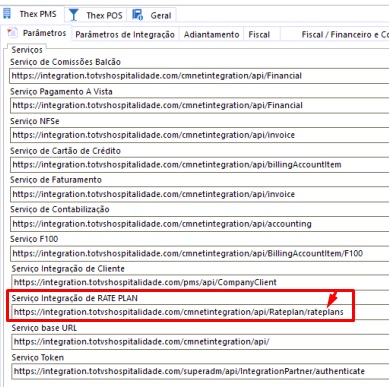Screen dimensions: 389x387
Task: Click the Serviço de Comissões Balcão label
Action: 65,62
